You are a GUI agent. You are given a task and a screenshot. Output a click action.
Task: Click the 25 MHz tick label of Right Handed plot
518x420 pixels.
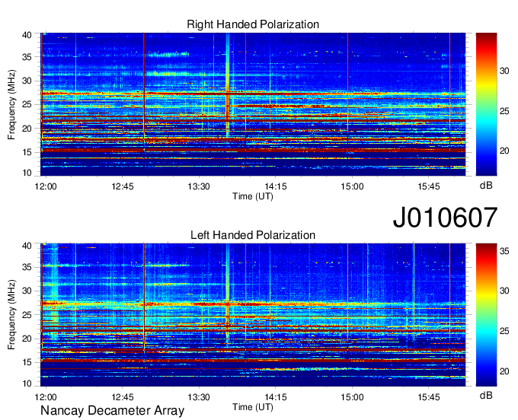coord(27,104)
